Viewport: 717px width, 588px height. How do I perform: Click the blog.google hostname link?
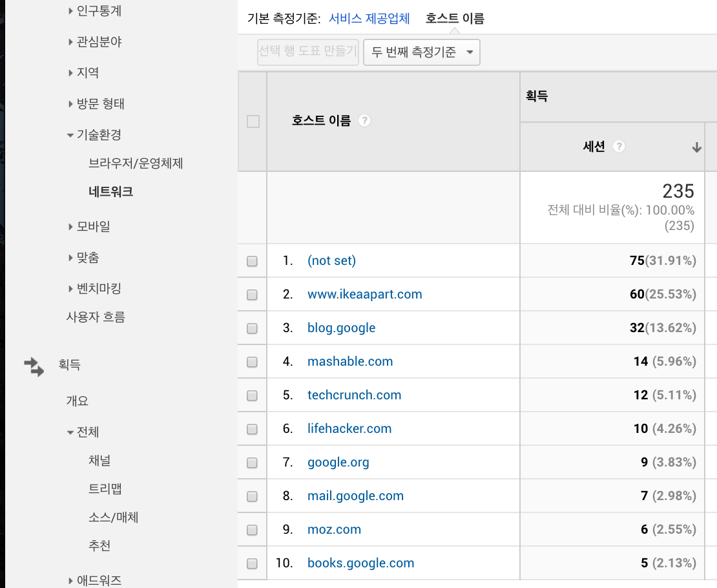[341, 328]
